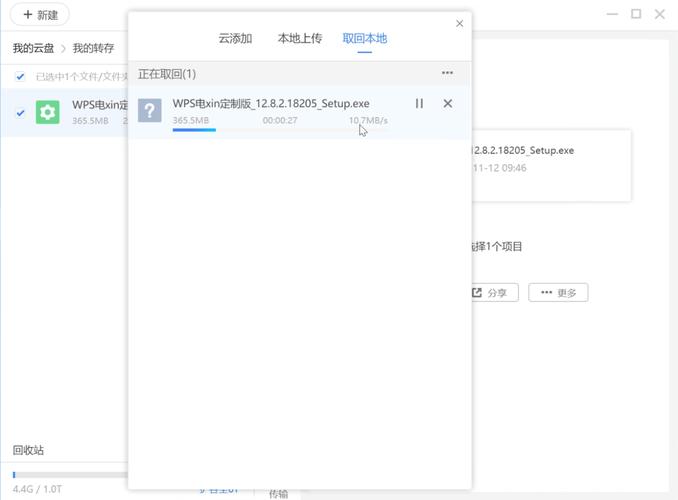The height and width of the screenshot is (500, 678).
Task: Click the 分享 button
Action: (494, 293)
